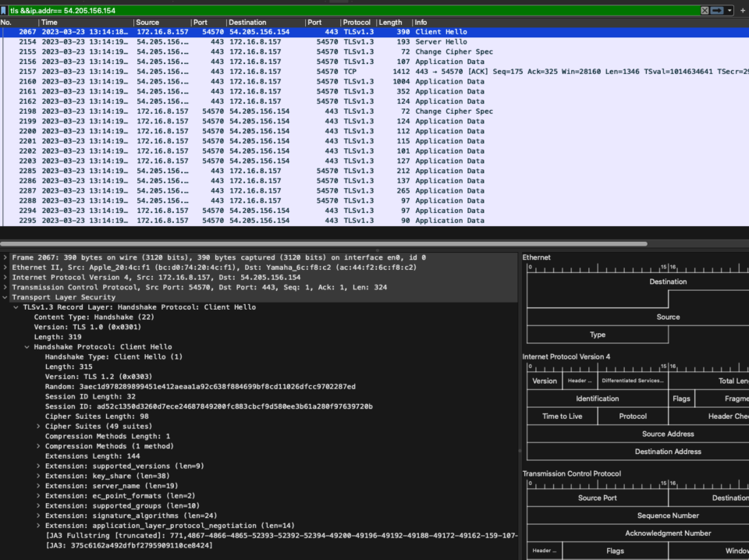Expand the signature_algorithms extension

coord(37,515)
